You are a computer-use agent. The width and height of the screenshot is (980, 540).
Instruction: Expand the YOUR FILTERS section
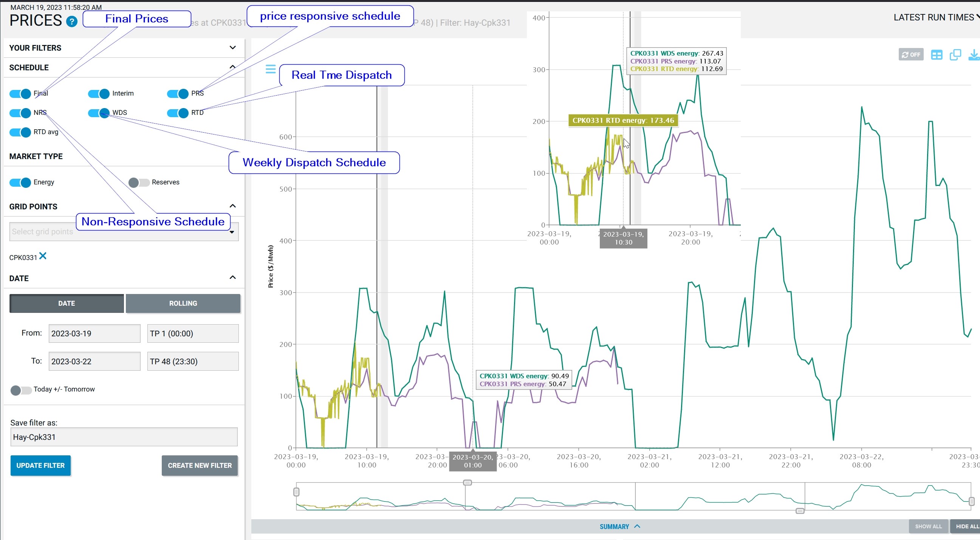[232, 48]
